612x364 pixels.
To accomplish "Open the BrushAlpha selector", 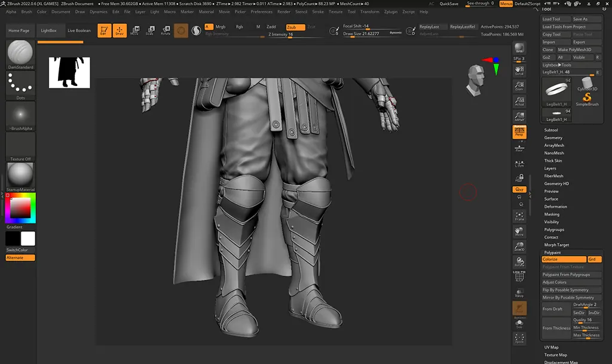I will click(20, 116).
